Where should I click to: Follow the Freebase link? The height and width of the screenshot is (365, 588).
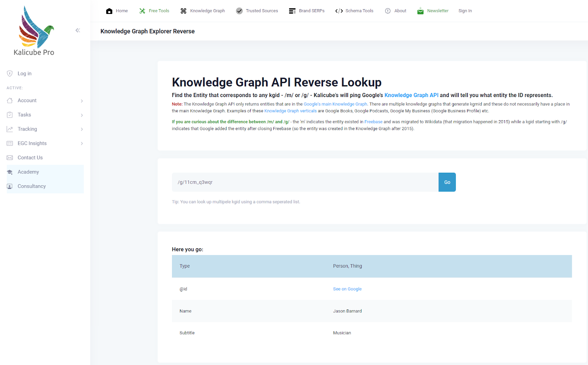tap(373, 122)
